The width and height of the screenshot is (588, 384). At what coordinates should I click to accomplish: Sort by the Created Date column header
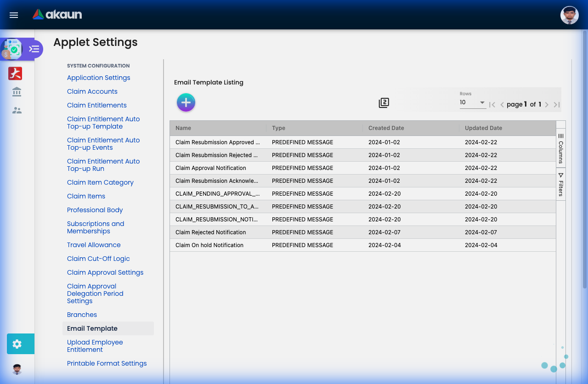click(386, 128)
